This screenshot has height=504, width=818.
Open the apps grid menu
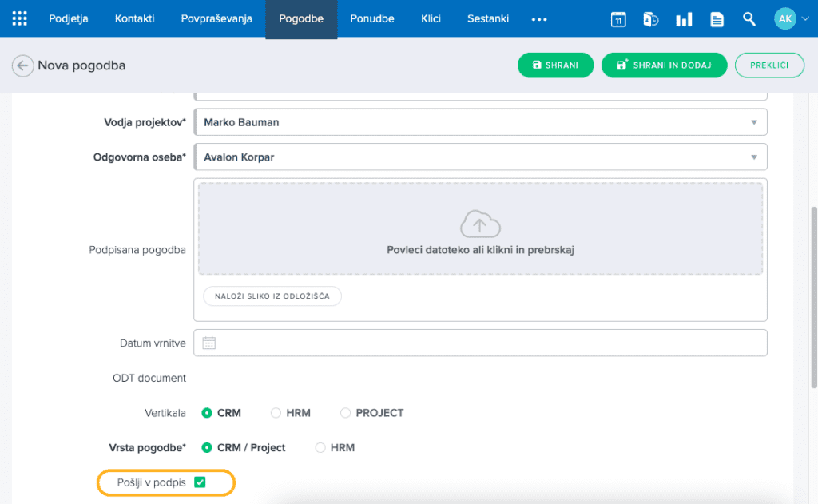20,19
